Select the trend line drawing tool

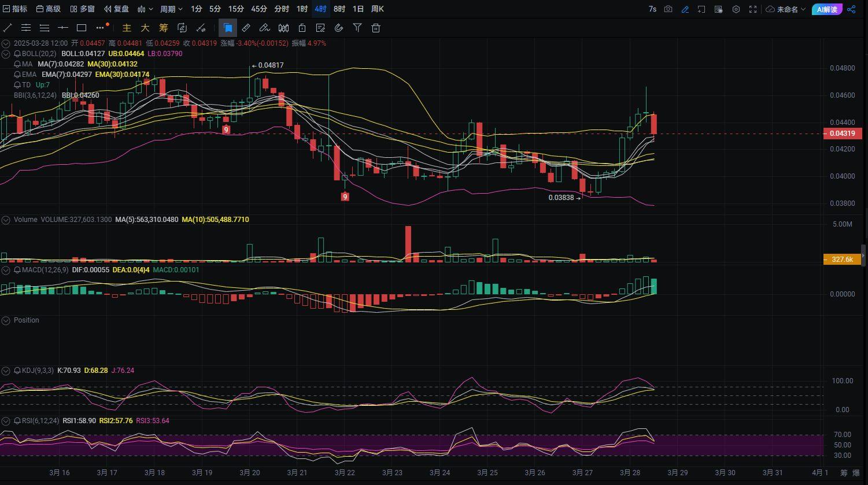(8, 28)
